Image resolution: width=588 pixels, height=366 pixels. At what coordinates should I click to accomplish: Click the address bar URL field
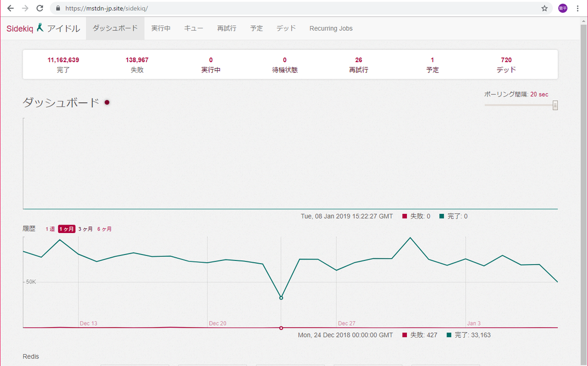tap(300, 8)
